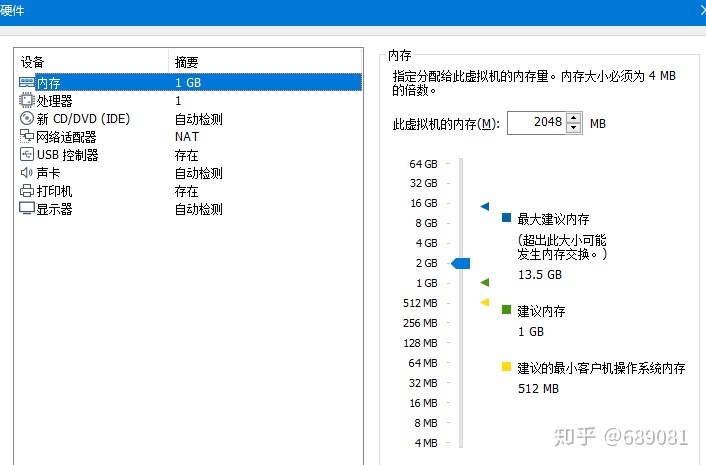Image resolution: width=706 pixels, height=465 pixels.
Task: Click the 自动检测 summary for 声卡
Action: [199, 173]
